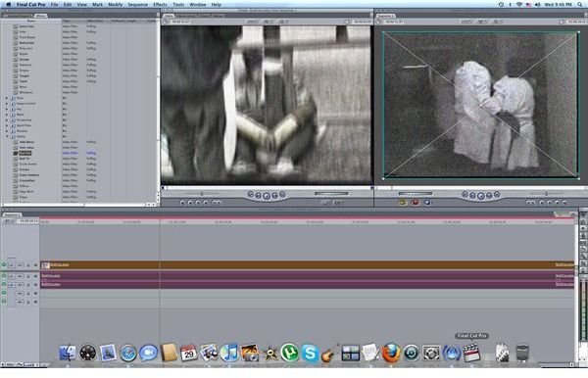
Task: Expand the Perspective bin
Action: [7, 119]
